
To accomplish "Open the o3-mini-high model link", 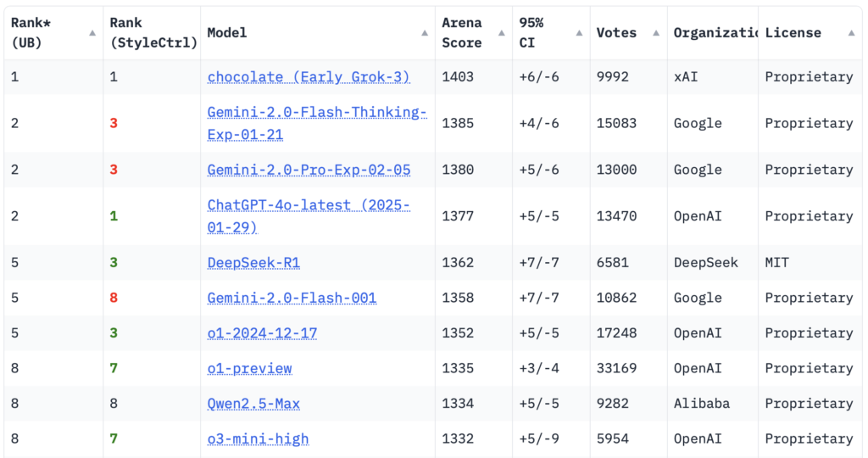I will coord(258,439).
